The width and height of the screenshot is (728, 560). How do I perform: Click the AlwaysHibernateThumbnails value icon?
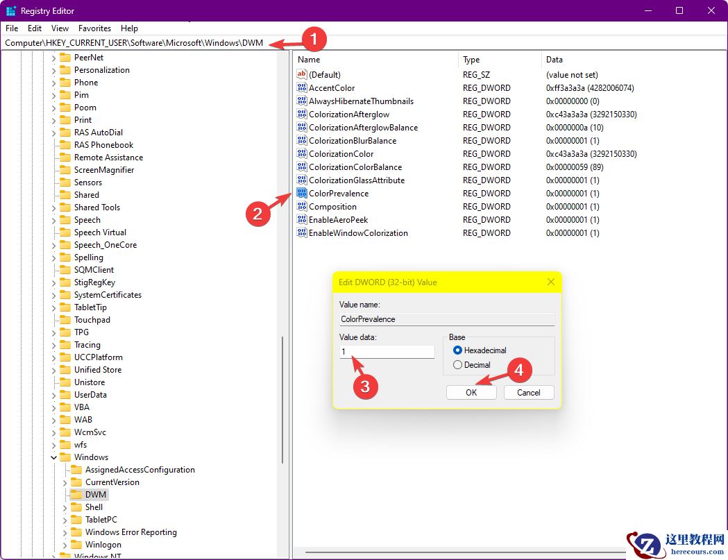point(302,101)
